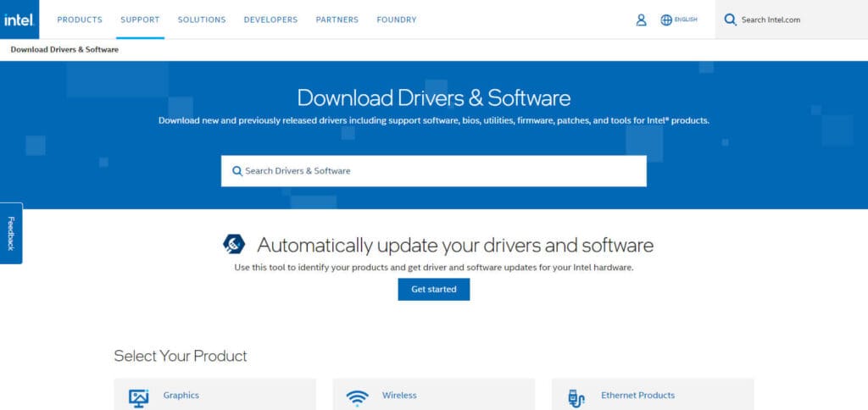Open the Foundry menu
This screenshot has width=868, height=410.
click(x=397, y=20)
